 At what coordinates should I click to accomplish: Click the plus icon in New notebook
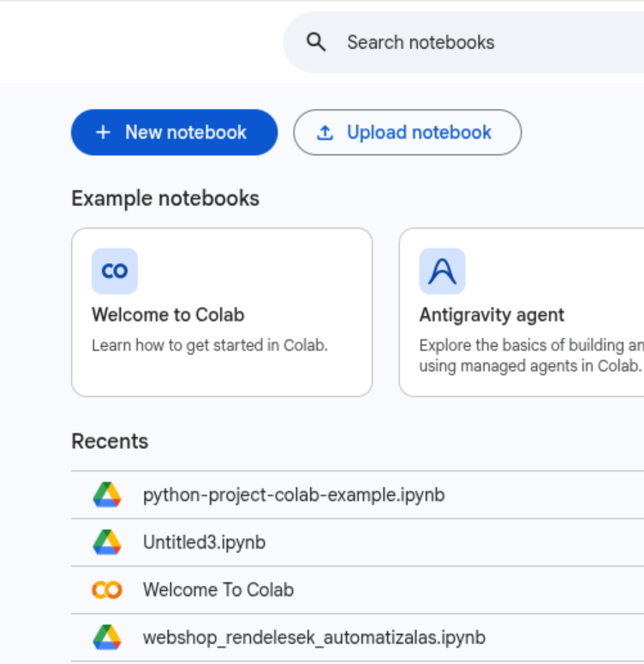coord(103,133)
